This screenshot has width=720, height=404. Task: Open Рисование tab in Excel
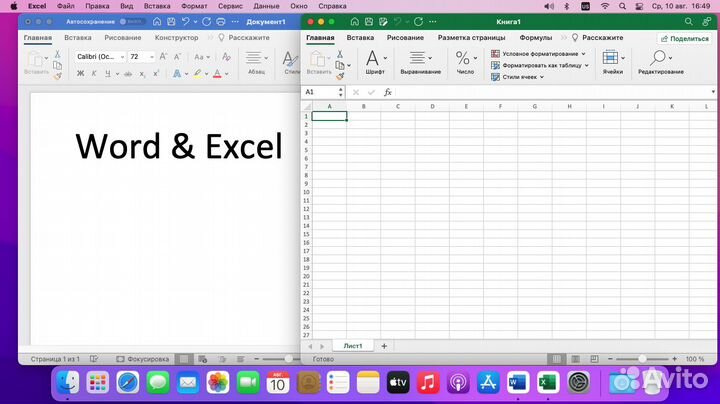coord(405,38)
